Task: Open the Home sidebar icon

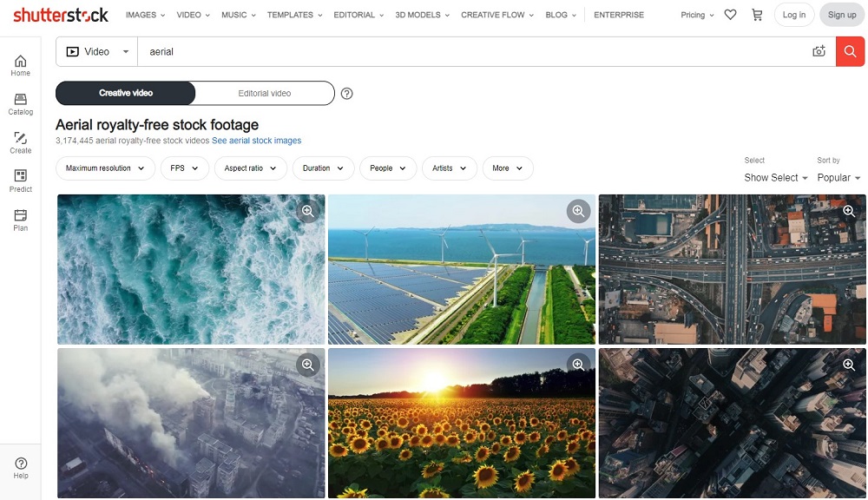Action: 19,65
